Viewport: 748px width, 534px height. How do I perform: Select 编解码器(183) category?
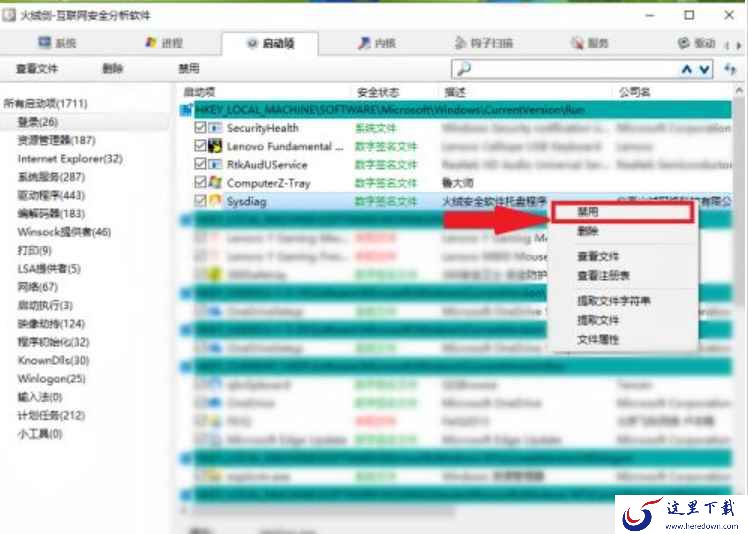click(x=51, y=213)
